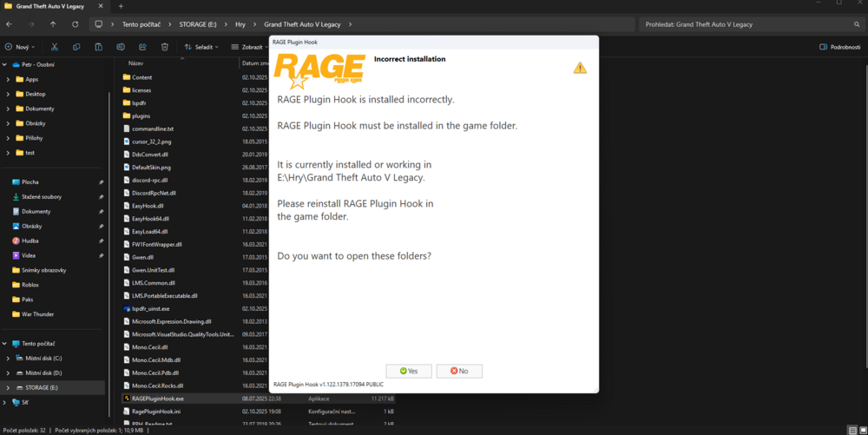Click the Delete trash icon

(164, 47)
